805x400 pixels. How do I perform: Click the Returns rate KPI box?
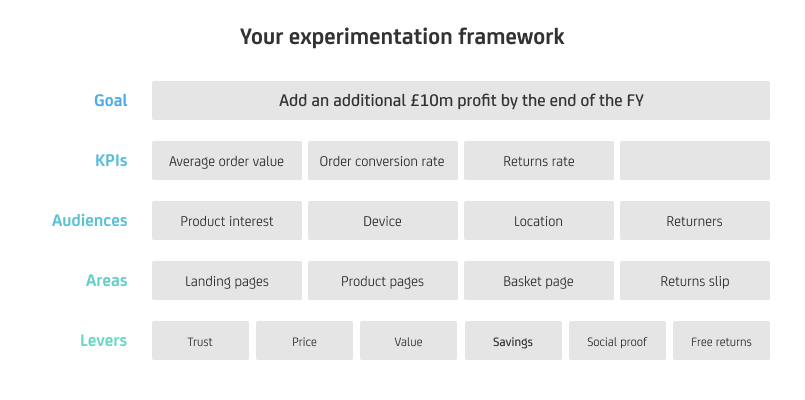click(538, 161)
